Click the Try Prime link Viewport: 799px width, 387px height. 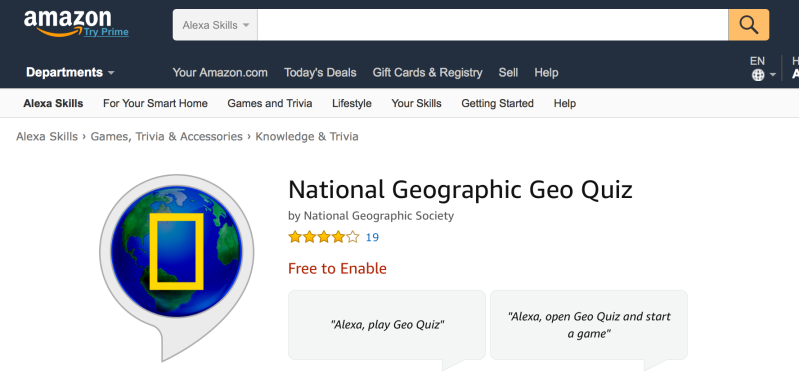106,32
